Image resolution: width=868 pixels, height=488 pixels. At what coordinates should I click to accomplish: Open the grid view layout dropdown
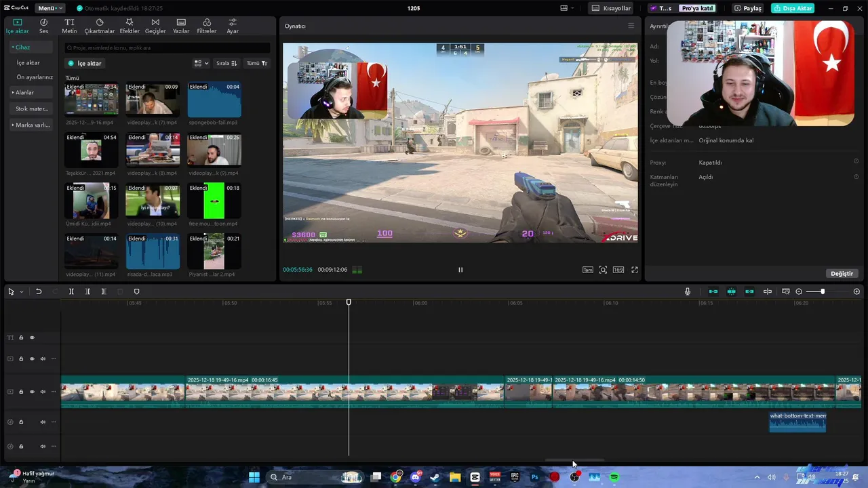201,63
